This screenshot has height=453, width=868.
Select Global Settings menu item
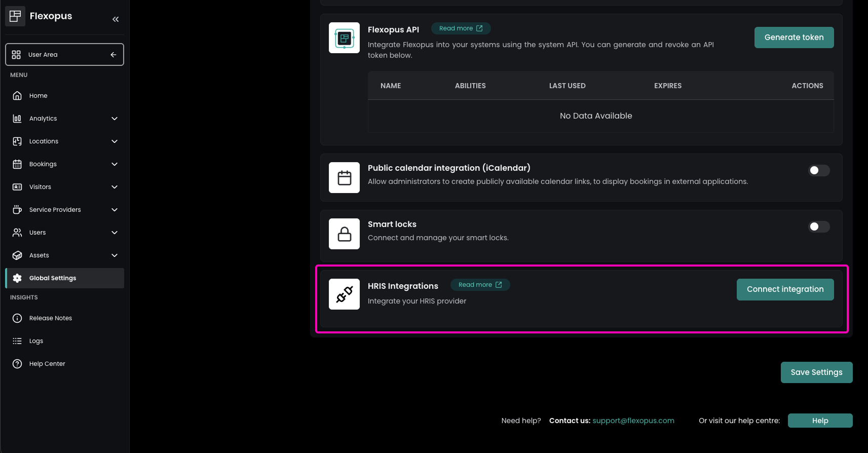[x=53, y=278]
